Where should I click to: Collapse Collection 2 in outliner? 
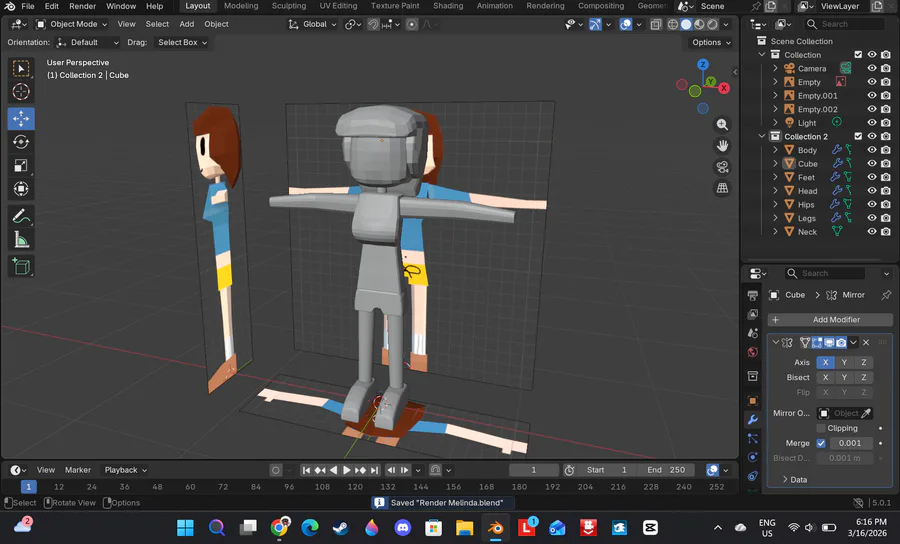click(763, 137)
